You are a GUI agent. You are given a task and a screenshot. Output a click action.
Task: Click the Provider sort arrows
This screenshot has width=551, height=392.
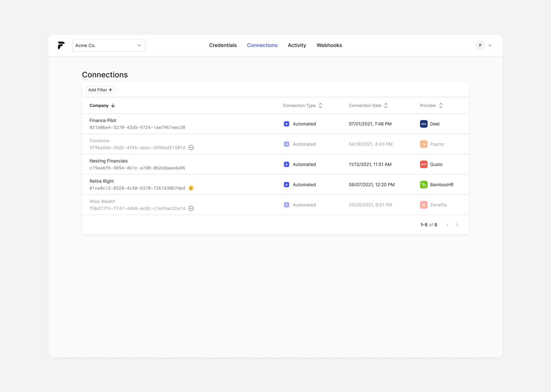(x=441, y=105)
